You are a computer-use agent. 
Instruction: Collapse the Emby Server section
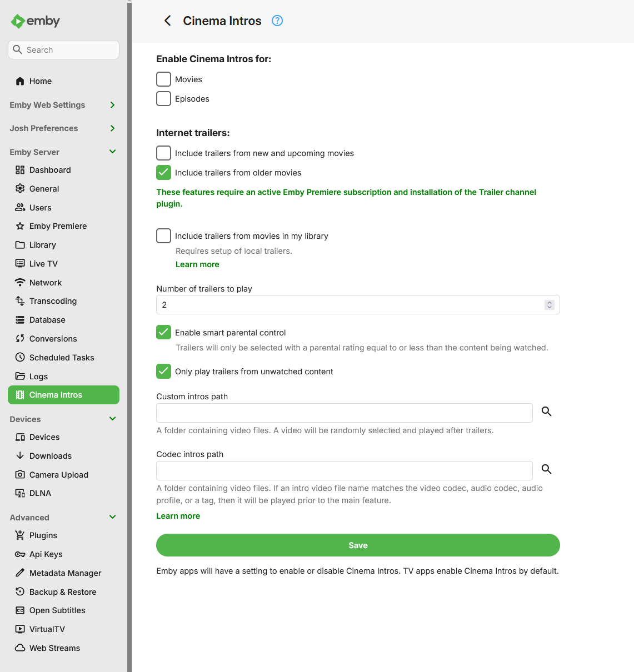(112, 152)
